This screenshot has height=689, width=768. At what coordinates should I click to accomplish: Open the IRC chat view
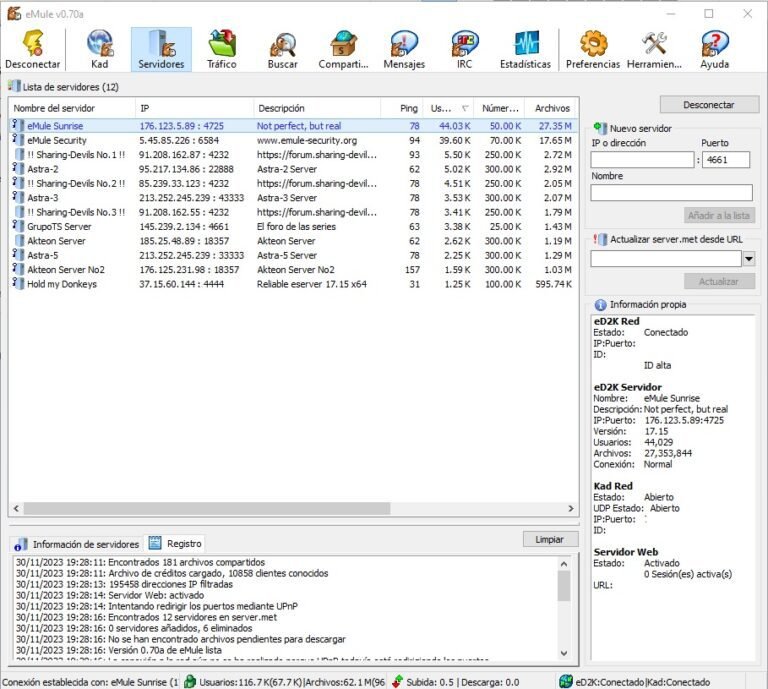464,49
